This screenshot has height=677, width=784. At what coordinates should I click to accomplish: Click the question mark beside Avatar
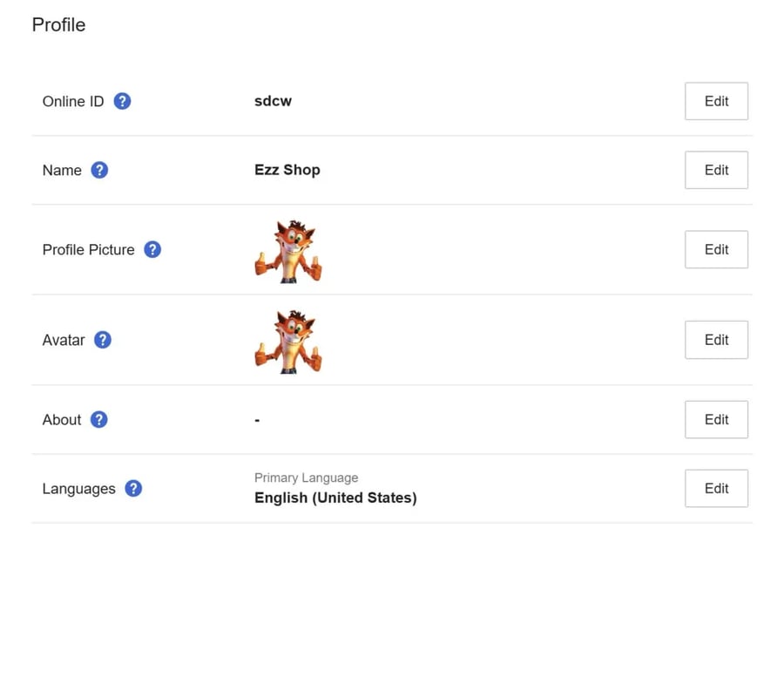pyautogui.click(x=103, y=340)
